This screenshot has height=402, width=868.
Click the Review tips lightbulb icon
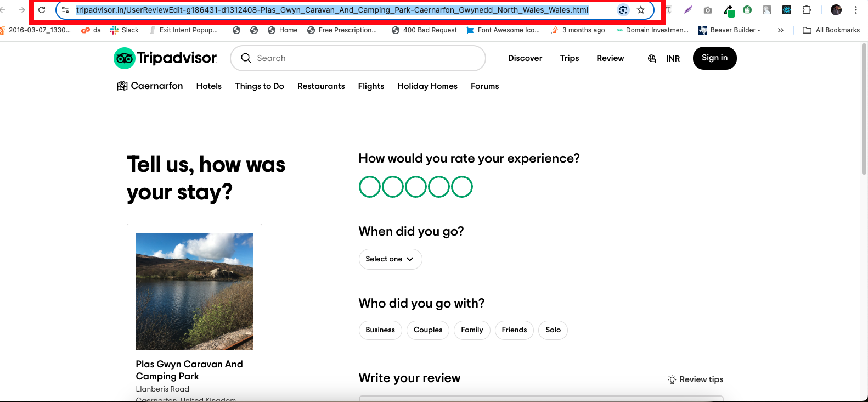click(x=672, y=379)
